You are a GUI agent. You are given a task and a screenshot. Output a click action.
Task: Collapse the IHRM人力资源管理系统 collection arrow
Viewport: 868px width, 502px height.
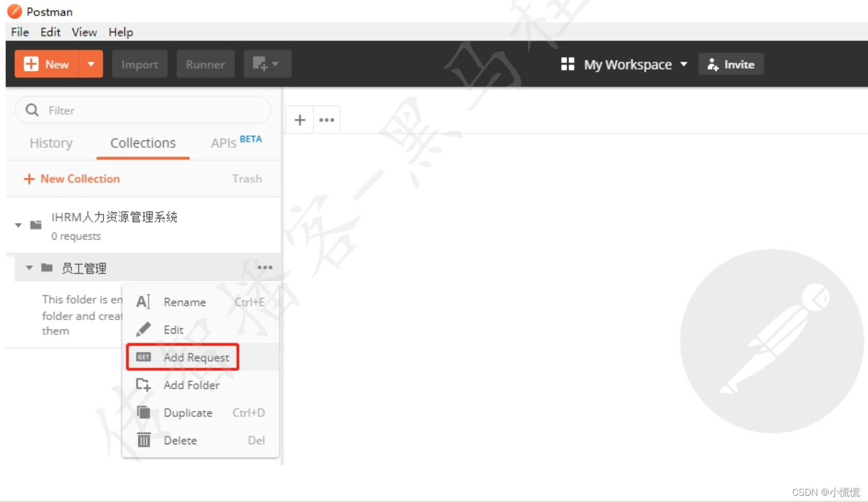(x=19, y=225)
